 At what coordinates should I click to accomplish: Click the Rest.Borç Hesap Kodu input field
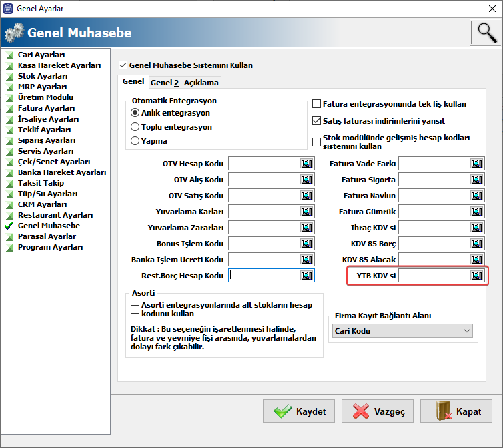pyautogui.click(x=264, y=276)
